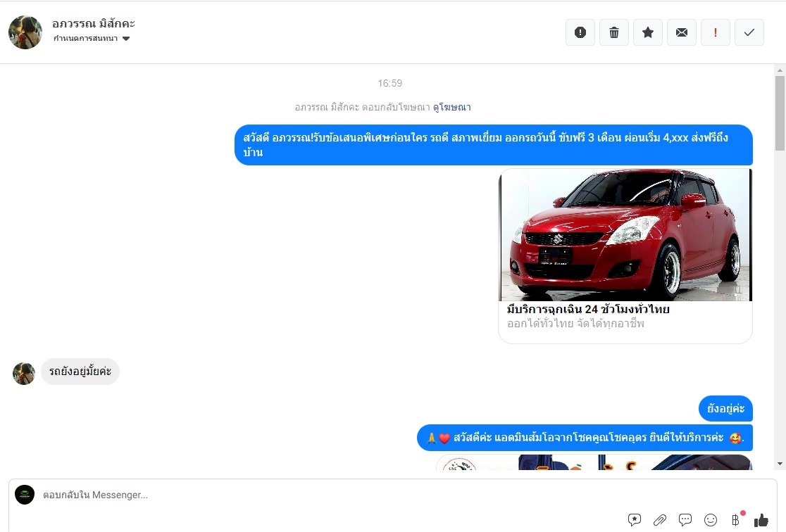Click contact name อภวรรณ มิสักคะ in header
Viewport: 786px width, 532px height.
tap(94, 23)
